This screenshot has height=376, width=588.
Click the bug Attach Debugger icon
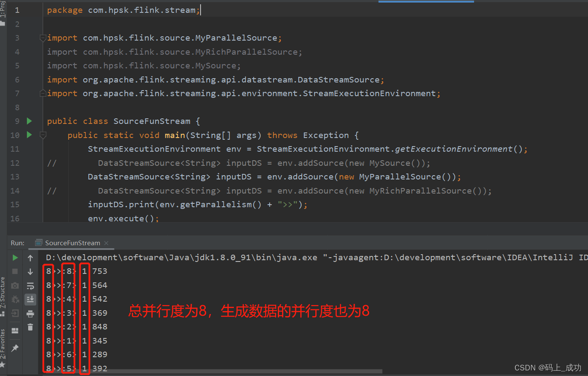[x=15, y=299]
